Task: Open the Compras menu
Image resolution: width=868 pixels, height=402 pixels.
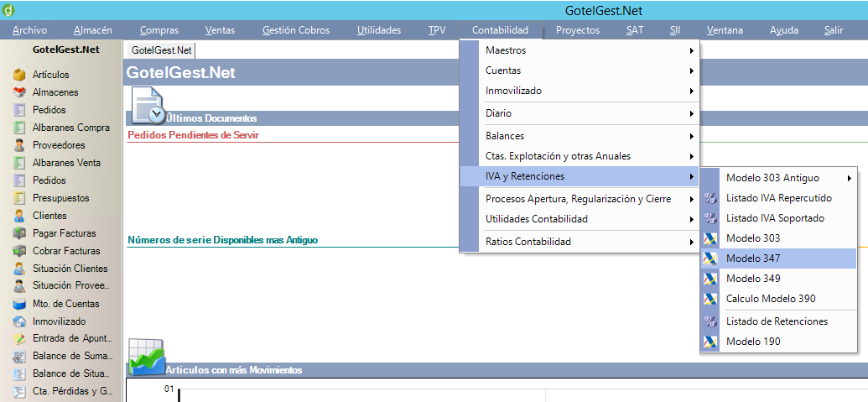Action: 159,30
